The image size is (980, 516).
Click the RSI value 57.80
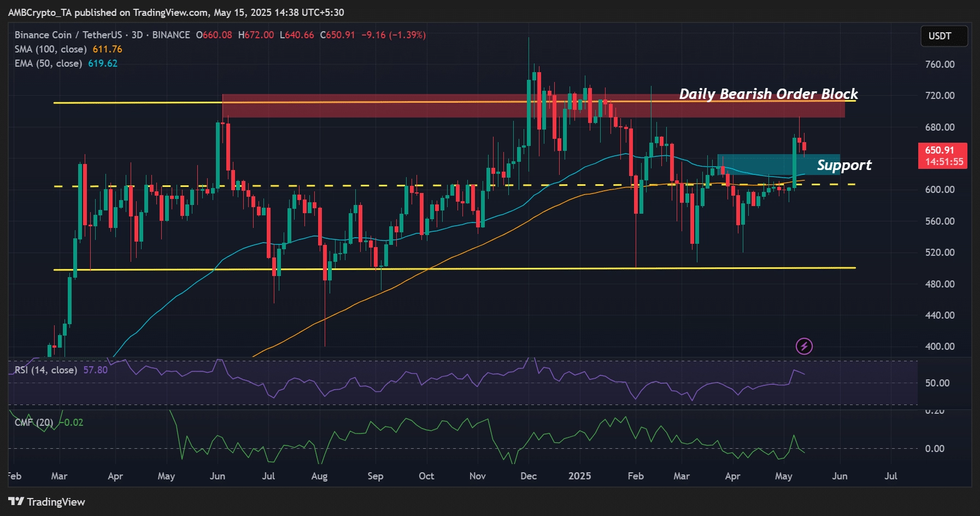[96, 370]
